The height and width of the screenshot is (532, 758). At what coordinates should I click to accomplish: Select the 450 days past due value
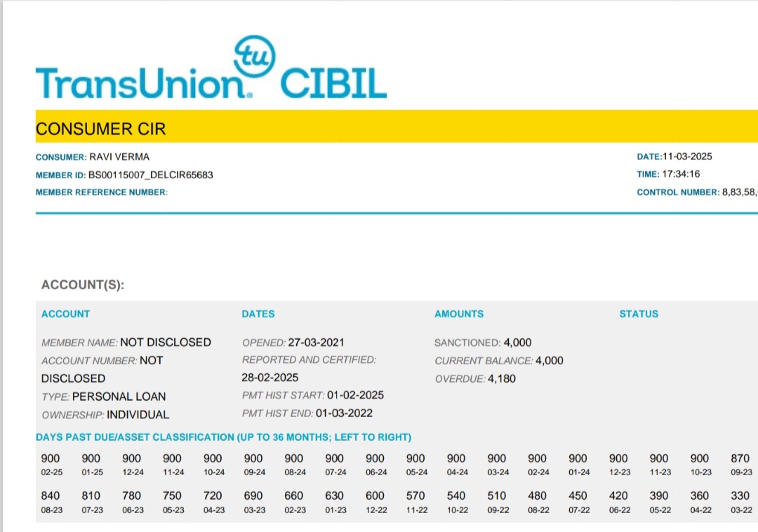pos(578,496)
